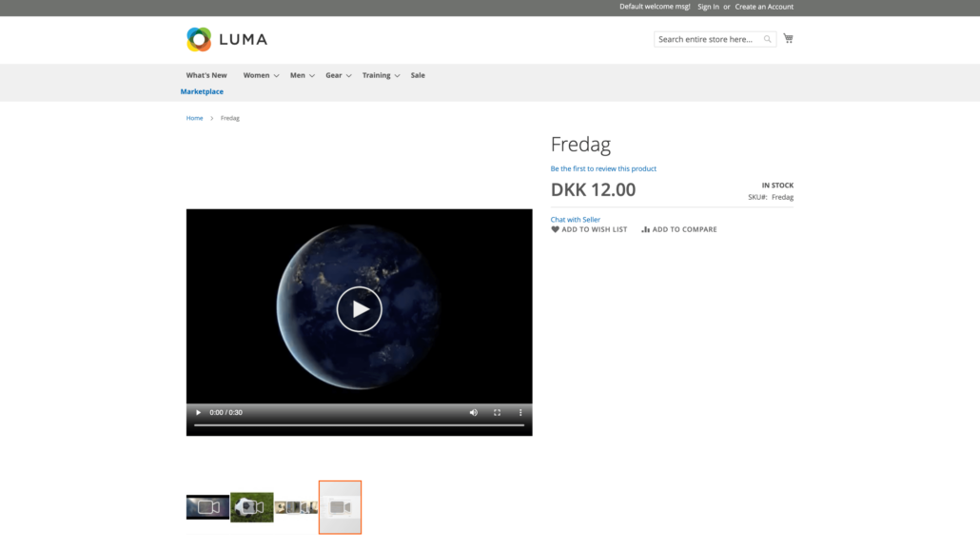Click the SKU# Fredag value
The width and height of the screenshot is (980, 550).
point(782,197)
